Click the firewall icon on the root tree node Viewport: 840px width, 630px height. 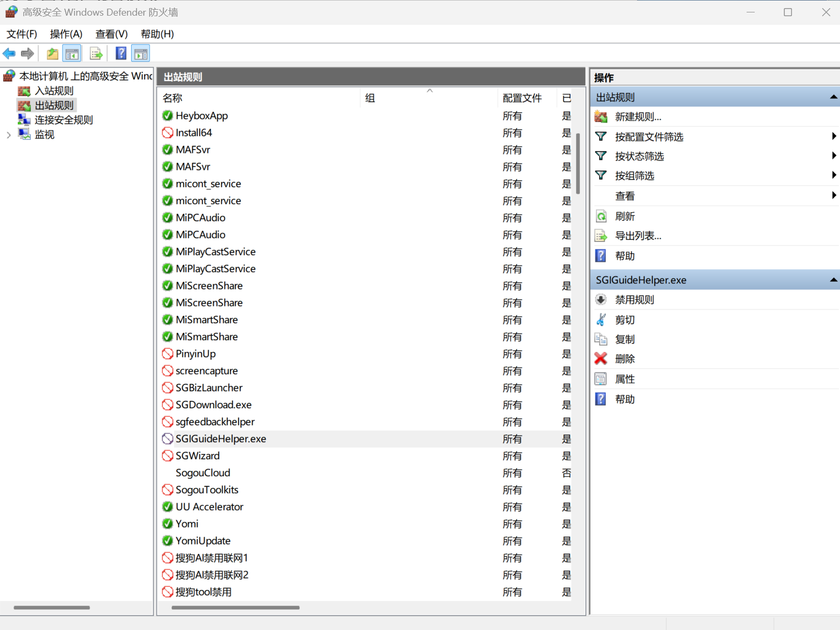pyautogui.click(x=9, y=76)
